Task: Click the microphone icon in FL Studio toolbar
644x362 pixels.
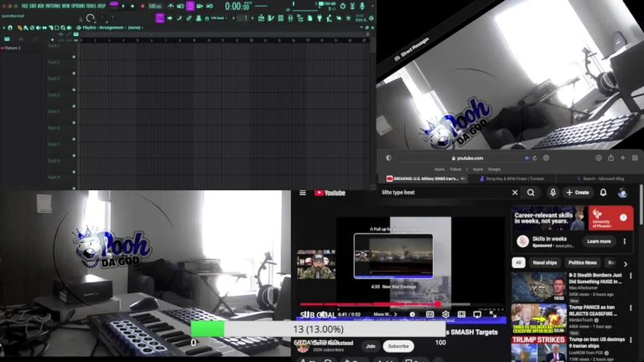Action: coord(362,6)
